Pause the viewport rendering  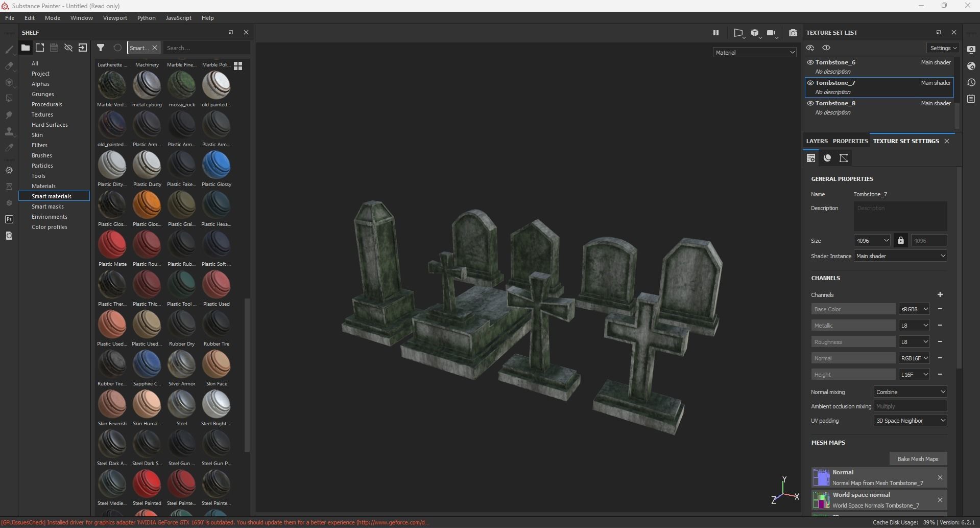pos(716,33)
